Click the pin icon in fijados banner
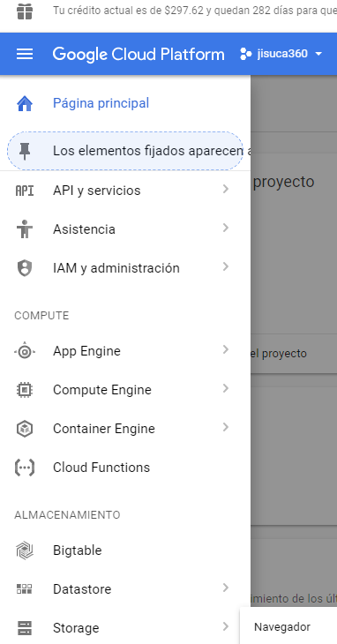The image size is (337, 644). pyautogui.click(x=25, y=151)
